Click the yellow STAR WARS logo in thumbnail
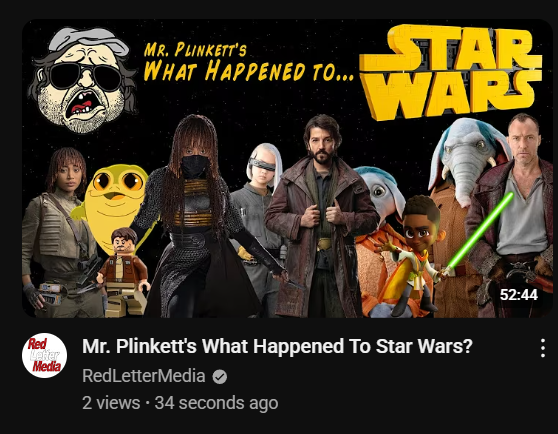Viewport: 558px width, 434px height. point(450,71)
